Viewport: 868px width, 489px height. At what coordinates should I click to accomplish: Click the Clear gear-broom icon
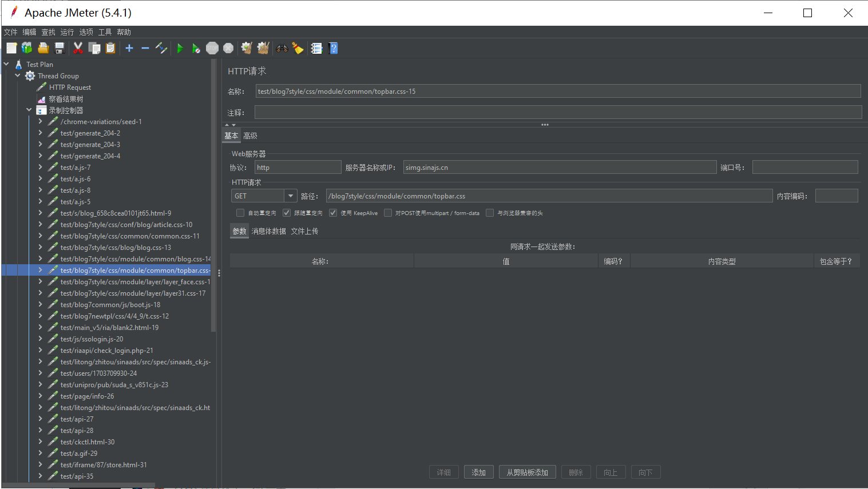click(247, 48)
